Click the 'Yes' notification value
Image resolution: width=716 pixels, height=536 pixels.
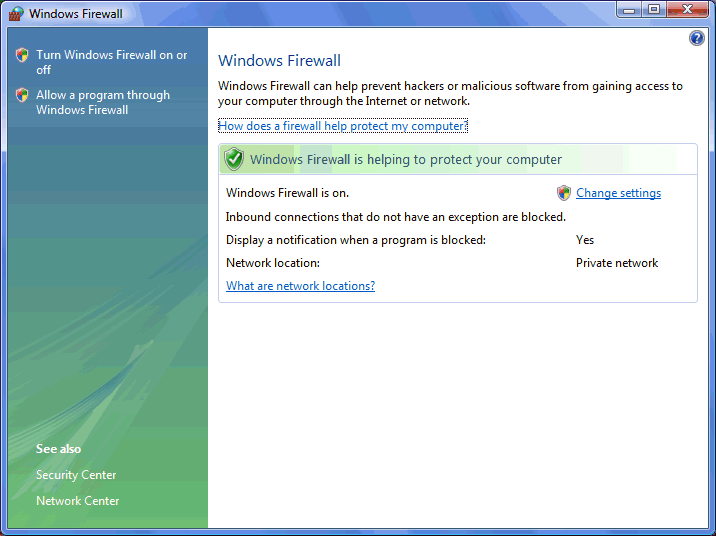pos(585,240)
